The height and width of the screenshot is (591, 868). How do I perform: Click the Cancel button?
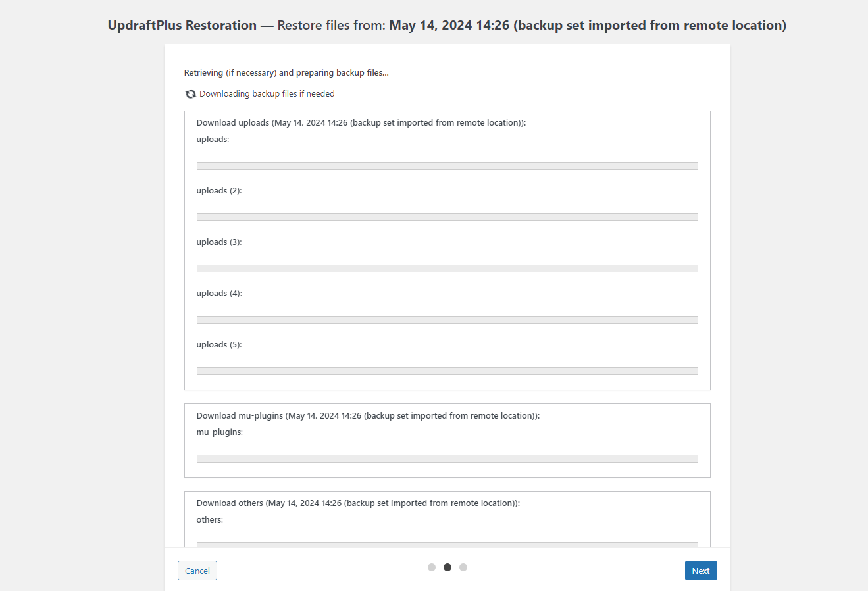(197, 571)
